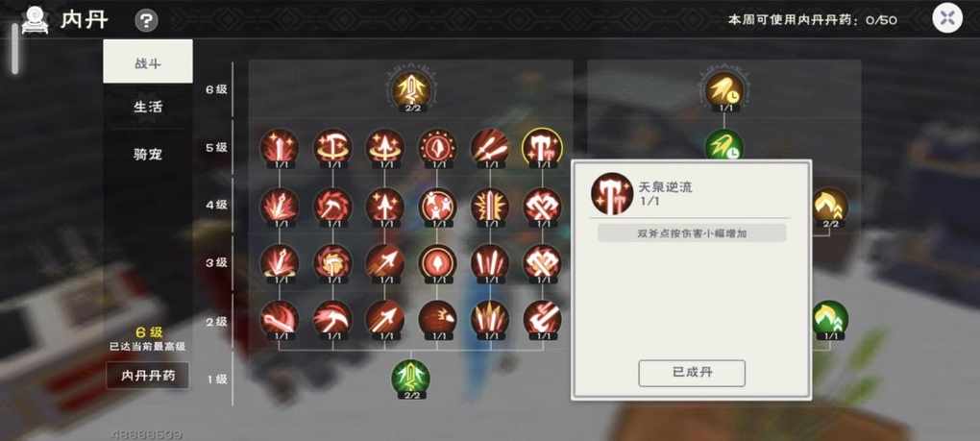Select the level 6 golden sword skill
Image resolution: width=980 pixels, height=441 pixels.
(411, 89)
